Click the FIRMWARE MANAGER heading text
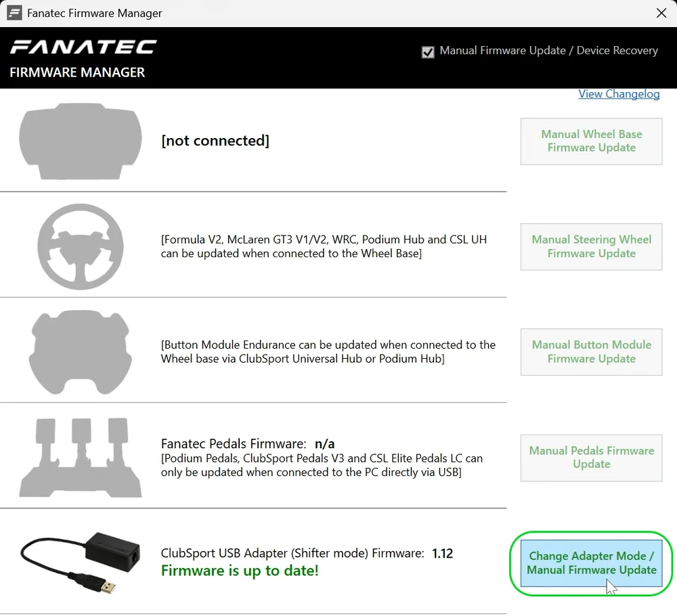Screen dimensions: 677x616 [77, 72]
